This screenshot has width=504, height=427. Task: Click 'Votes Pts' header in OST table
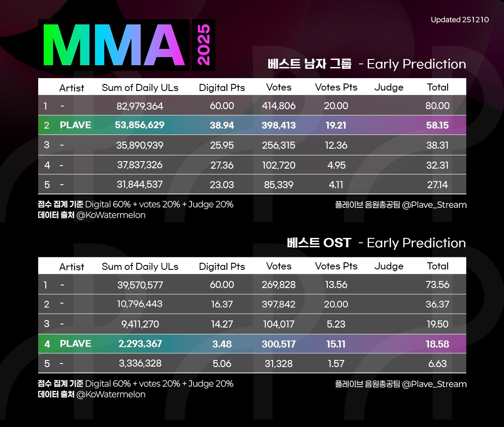[x=336, y=266]
